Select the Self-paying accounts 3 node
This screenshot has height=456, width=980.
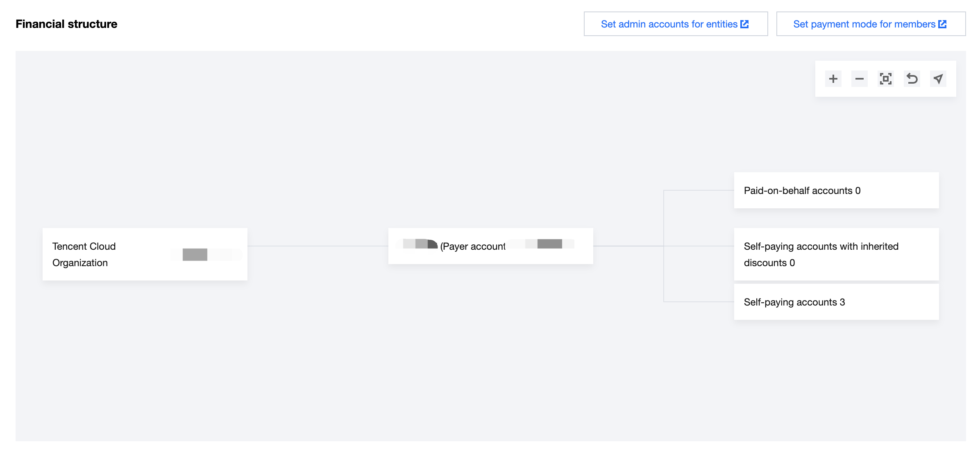tap(836, 302)
